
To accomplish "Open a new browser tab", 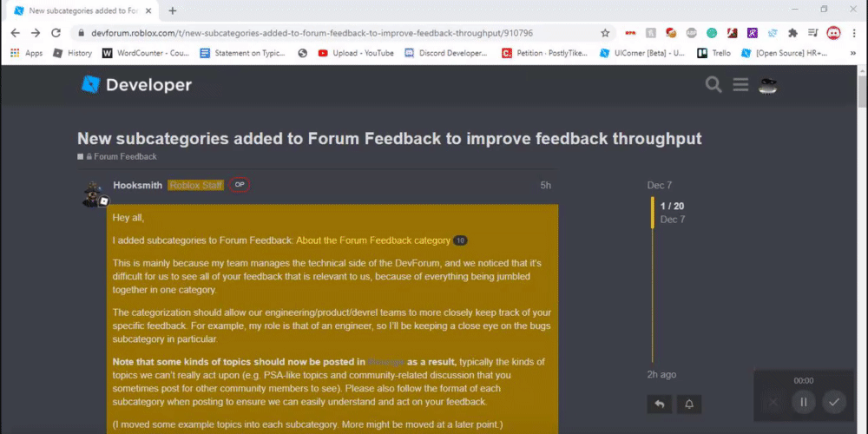I will (172, 10).
